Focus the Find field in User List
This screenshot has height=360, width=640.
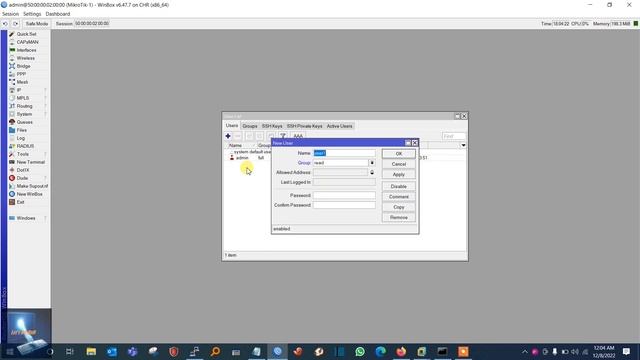453,136
